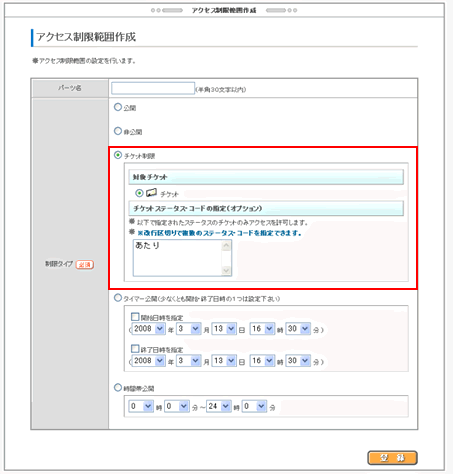This screenshot has height=474, width=453.
Task: Choose the タイマー公開 radio option
Action: point(118,298)
